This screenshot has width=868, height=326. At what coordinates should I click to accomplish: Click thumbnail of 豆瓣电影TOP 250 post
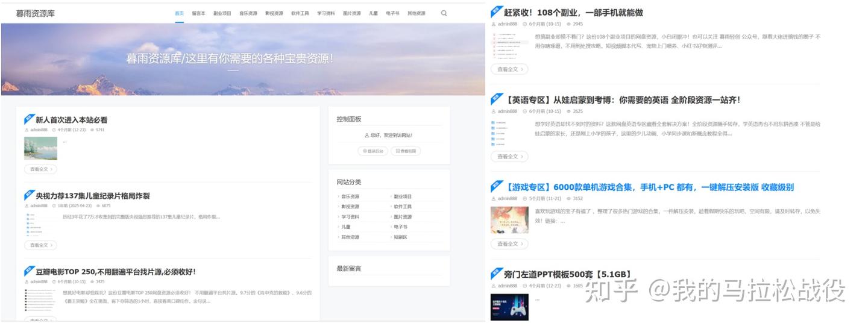[40, 300]
